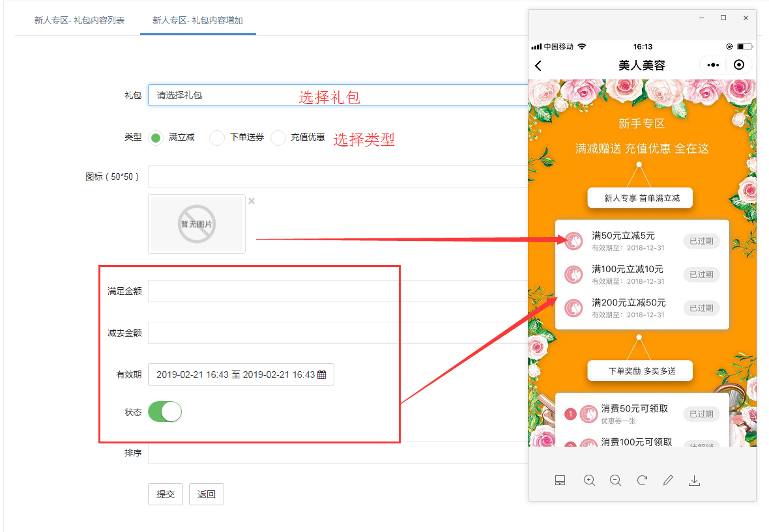Click the 暂无图片 placeholder thumbnail

tap(197, 224)
